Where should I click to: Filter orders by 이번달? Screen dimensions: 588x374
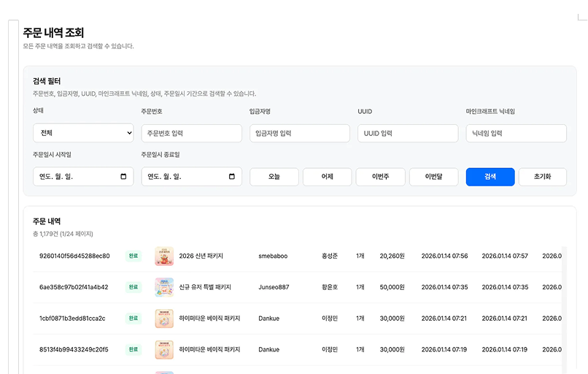tap(433, 177)
